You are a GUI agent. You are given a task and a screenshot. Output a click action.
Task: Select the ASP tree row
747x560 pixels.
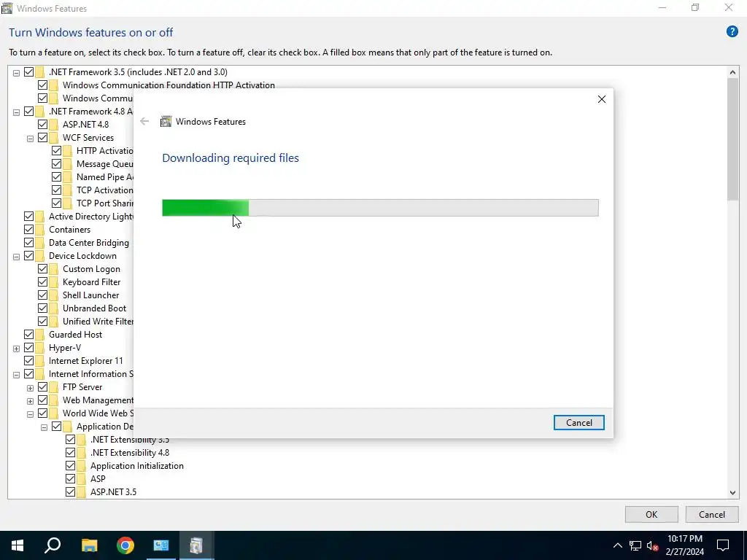coord(98,478)
